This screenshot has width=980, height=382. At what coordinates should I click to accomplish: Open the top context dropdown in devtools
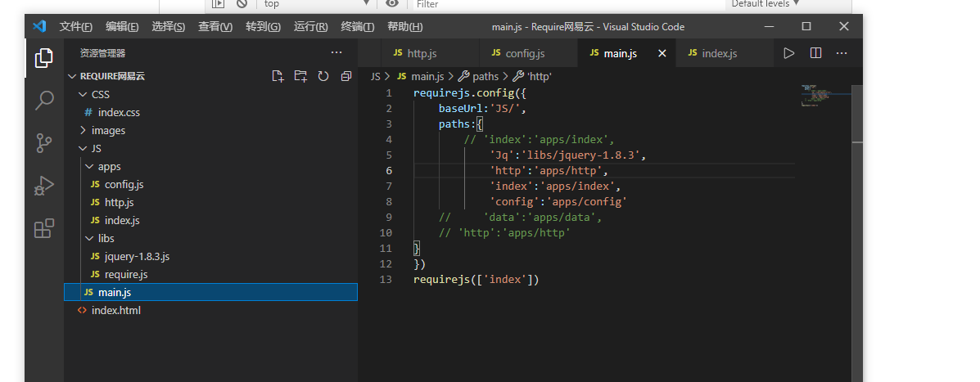(318, 4)
